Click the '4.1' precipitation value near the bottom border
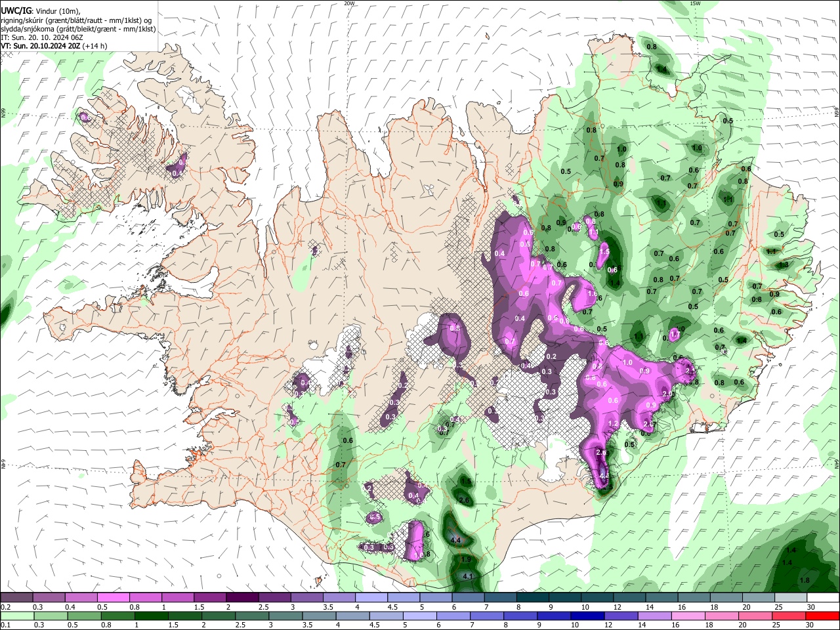 tap(468, 576)
